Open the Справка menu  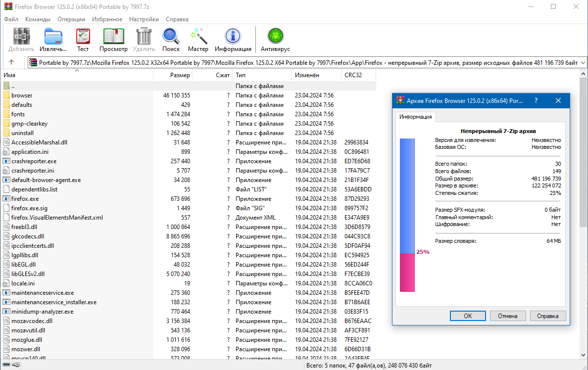[x=177, y=19]
